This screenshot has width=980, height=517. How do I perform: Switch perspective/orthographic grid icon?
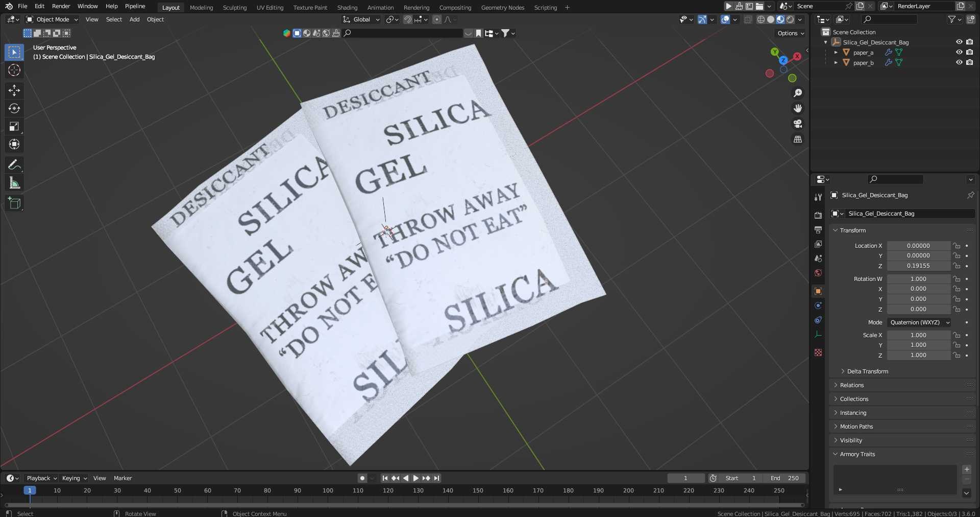798,139
